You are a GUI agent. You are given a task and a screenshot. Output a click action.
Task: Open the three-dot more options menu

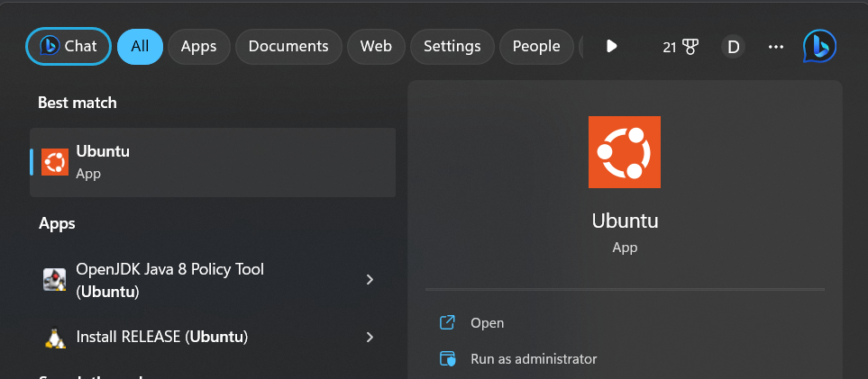tap(776, 47)
